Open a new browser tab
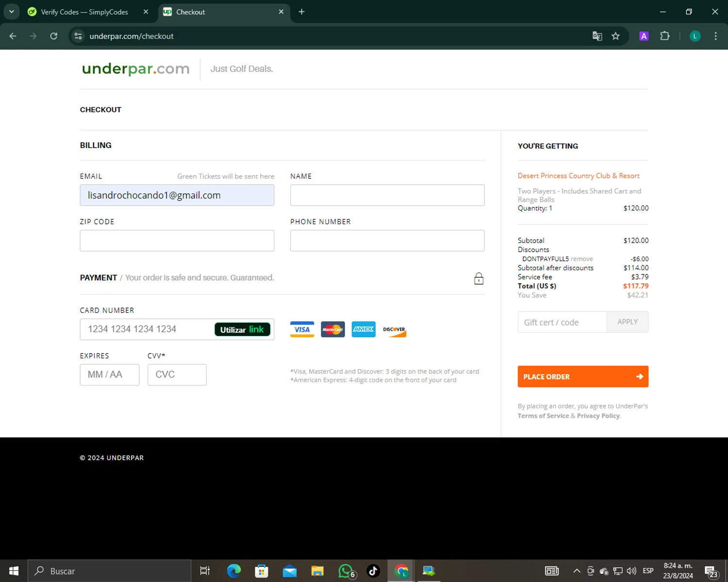 pos(301,12)
